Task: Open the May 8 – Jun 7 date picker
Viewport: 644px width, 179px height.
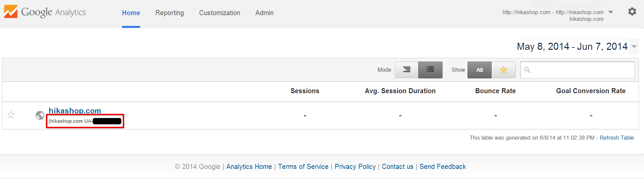Action: (x=572, y=46)
